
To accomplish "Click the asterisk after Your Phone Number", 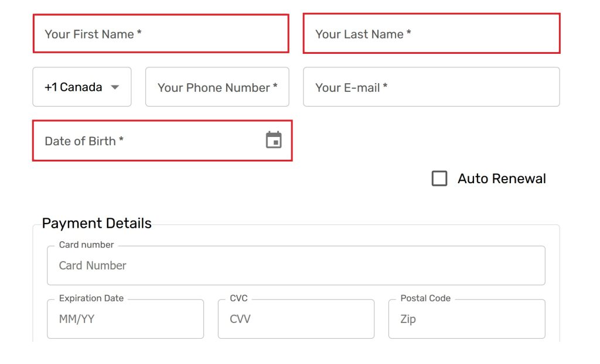I will click(275, 87).
